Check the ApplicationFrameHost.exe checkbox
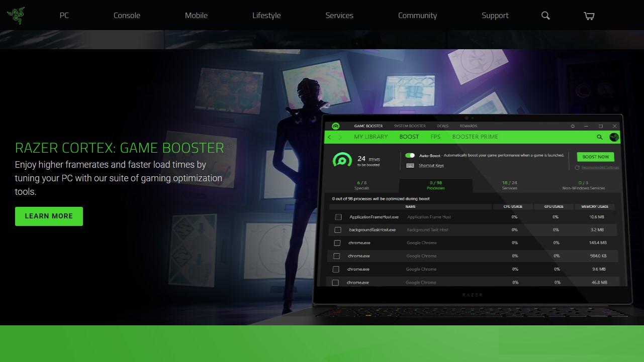This screenshot has width=644, height=362. 338,217
